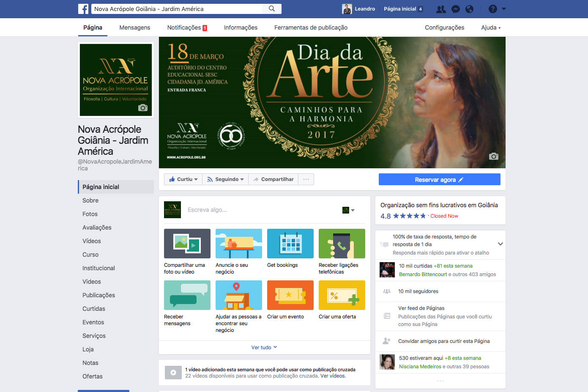
Task: Click the Ver feed de Páginas link
Action: pyautogui.click(x=421, y=308)
